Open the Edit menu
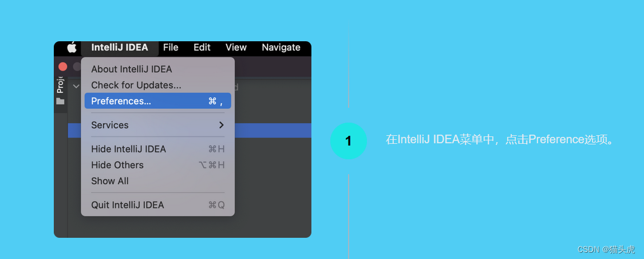The height and width of the screenshot is (259, 644). [x=202, y=48]
